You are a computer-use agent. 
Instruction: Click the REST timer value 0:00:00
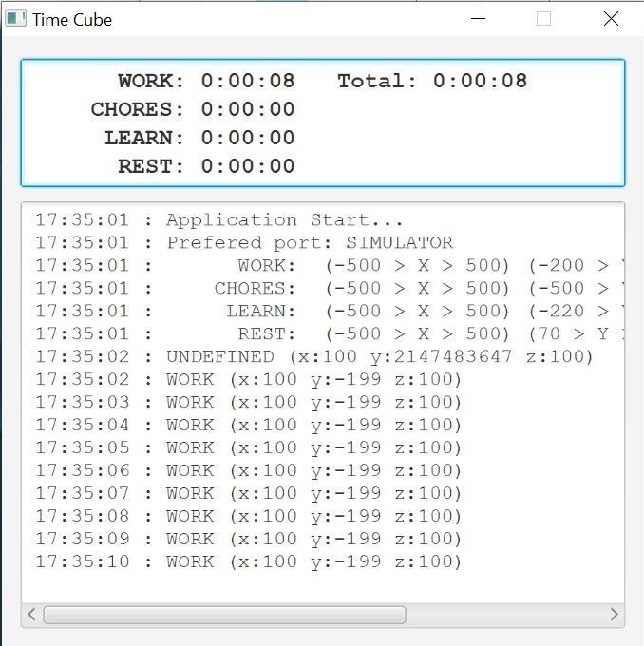tap(248, 166)
